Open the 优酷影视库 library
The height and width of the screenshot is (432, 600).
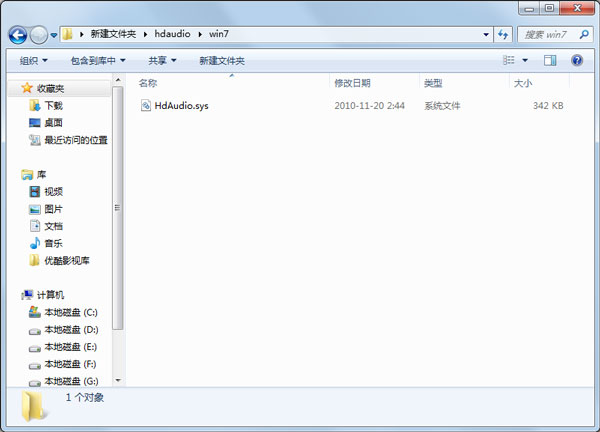[x=67, y=261]
